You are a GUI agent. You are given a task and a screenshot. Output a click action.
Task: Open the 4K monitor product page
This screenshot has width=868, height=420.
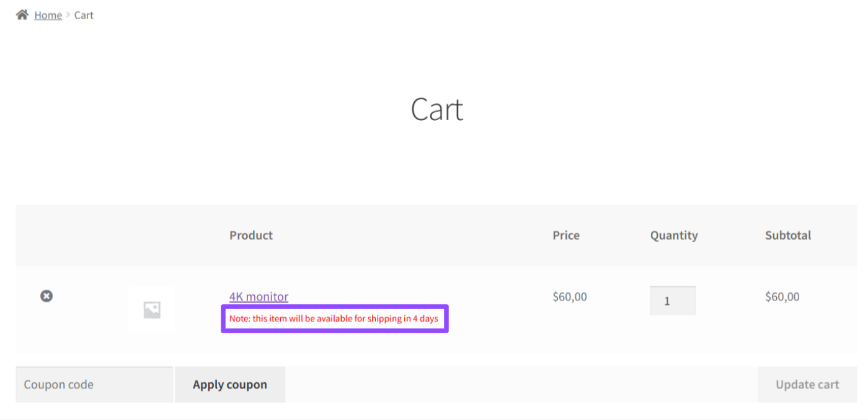pos(259,297)
